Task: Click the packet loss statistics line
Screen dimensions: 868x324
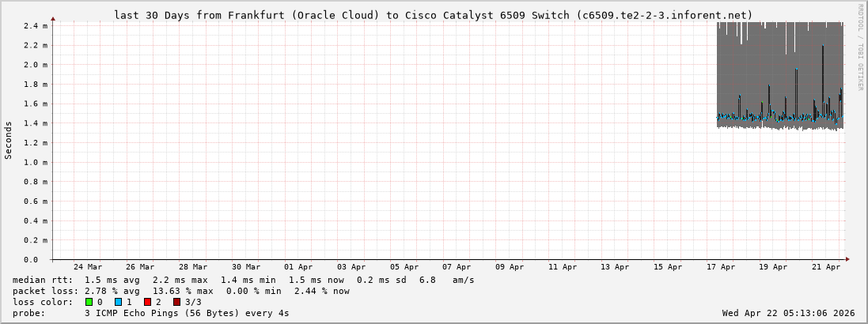Action: [181, 291]
